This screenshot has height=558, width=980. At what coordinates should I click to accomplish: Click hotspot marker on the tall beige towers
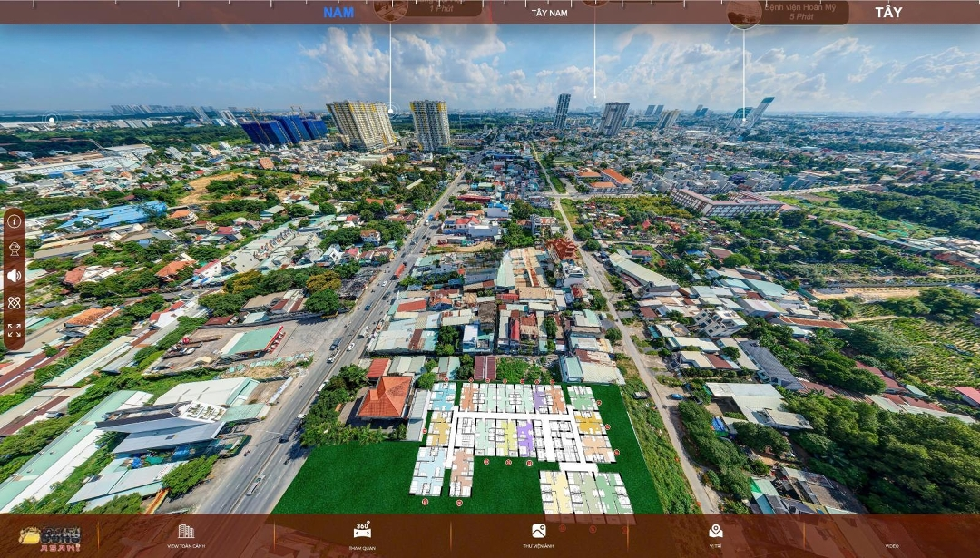(x=391, y=110)
